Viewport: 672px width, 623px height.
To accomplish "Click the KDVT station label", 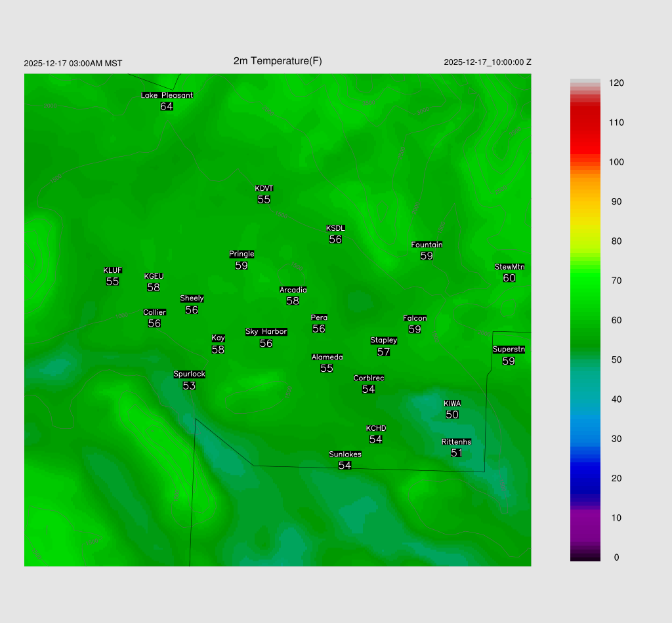I will (264, 189).
